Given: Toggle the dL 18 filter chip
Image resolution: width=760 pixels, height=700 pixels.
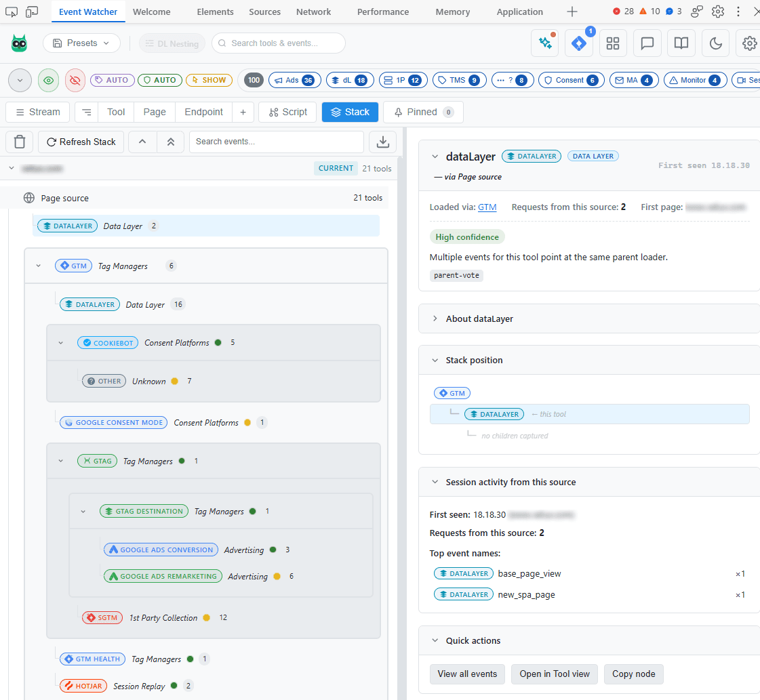Looking at the screenshot, I should [x=350, y=80].
